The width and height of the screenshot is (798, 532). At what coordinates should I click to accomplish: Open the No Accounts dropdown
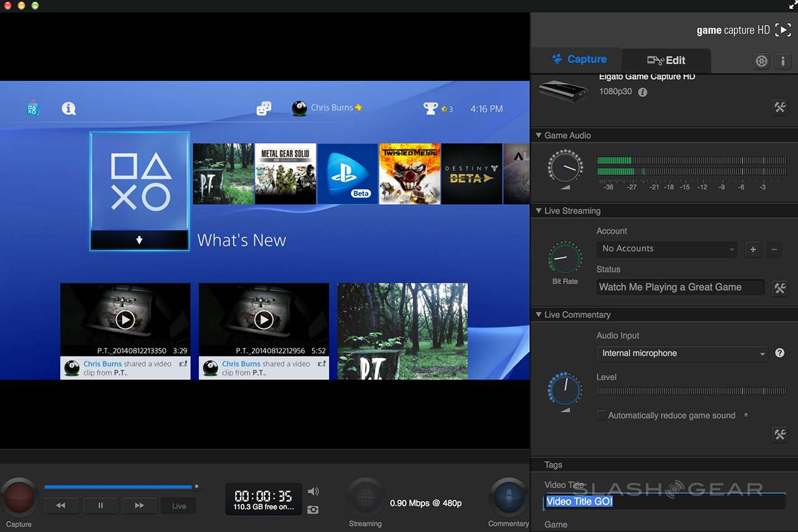666,249
